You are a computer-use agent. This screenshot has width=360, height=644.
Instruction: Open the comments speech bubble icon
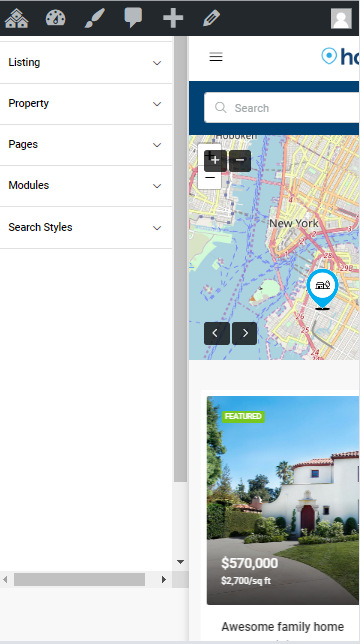point(133,18)
